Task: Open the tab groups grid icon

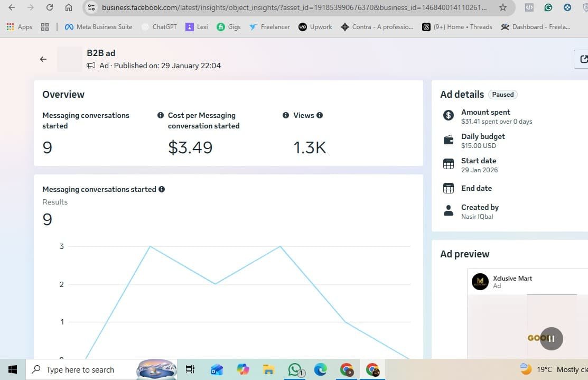Action: click(x=45, y=27)
